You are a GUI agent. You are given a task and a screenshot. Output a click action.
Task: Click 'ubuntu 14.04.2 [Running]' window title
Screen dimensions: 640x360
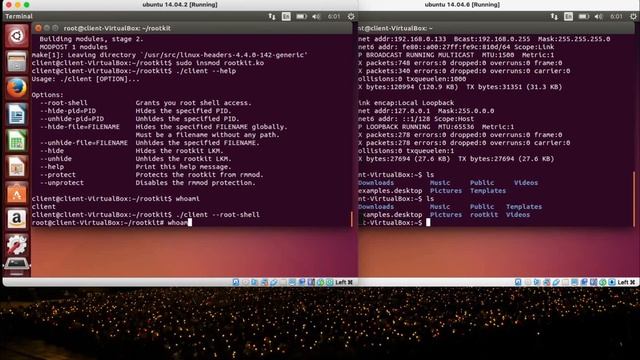180,4
